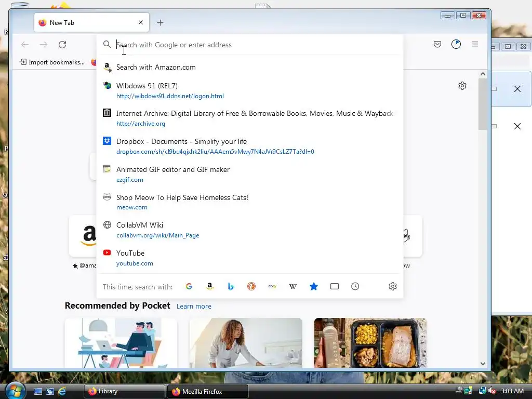Switch to Mozilla Firefox taskbar button
This screenshot has width=532, height=399.
pyautogui.click(x=208, y=391)
